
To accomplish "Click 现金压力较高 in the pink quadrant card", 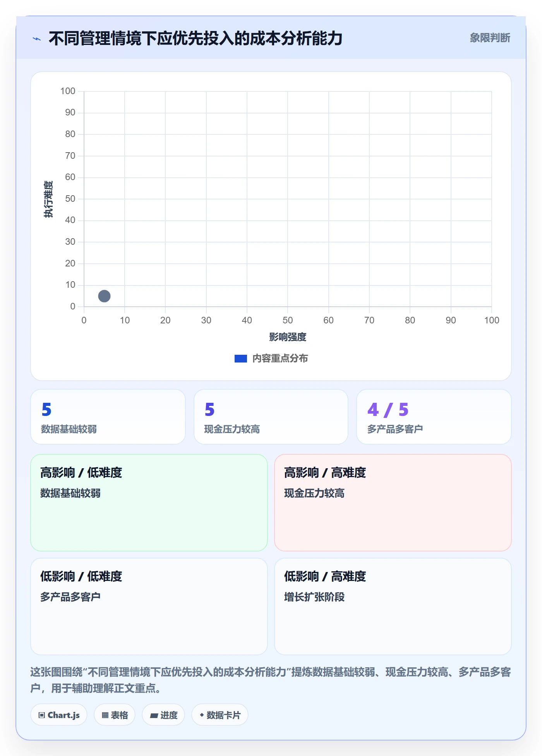I will pos(314,493).
